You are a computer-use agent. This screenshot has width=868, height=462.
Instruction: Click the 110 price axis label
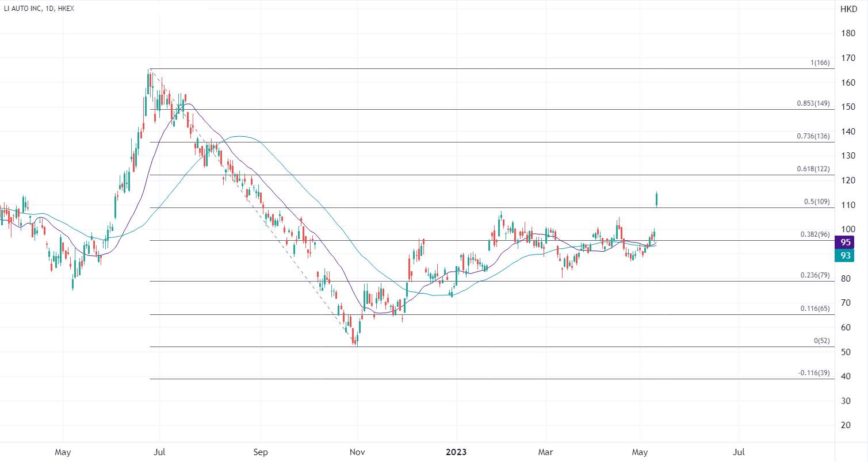pos(847,205)
